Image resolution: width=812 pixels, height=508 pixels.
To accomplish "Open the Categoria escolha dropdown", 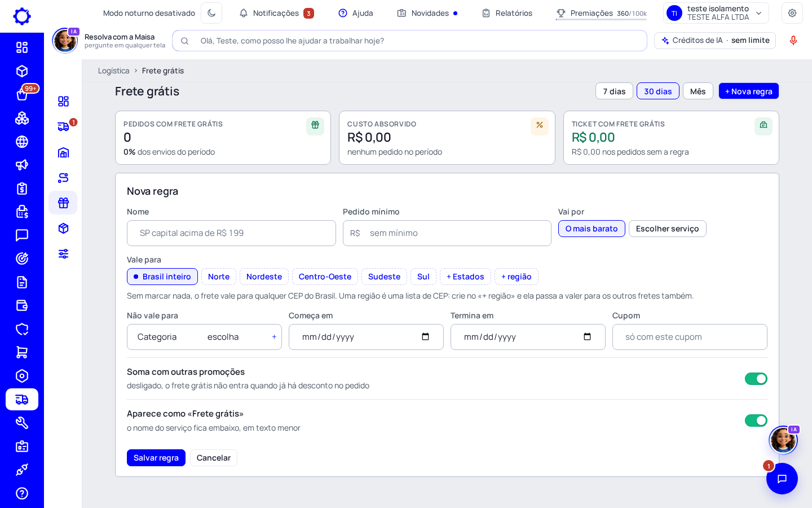I will 204,337.
